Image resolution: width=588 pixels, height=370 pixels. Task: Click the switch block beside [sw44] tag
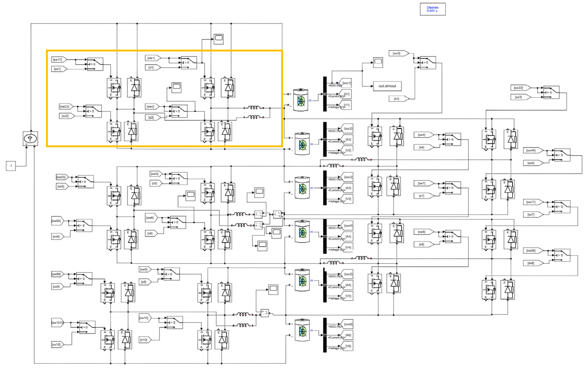tap(562, 155)
